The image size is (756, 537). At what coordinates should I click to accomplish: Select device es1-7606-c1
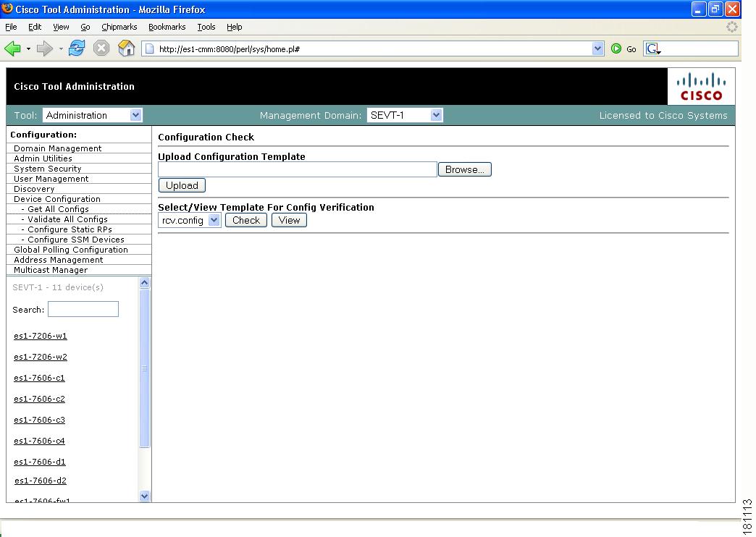pyautogui.click(x=39, y=378)
